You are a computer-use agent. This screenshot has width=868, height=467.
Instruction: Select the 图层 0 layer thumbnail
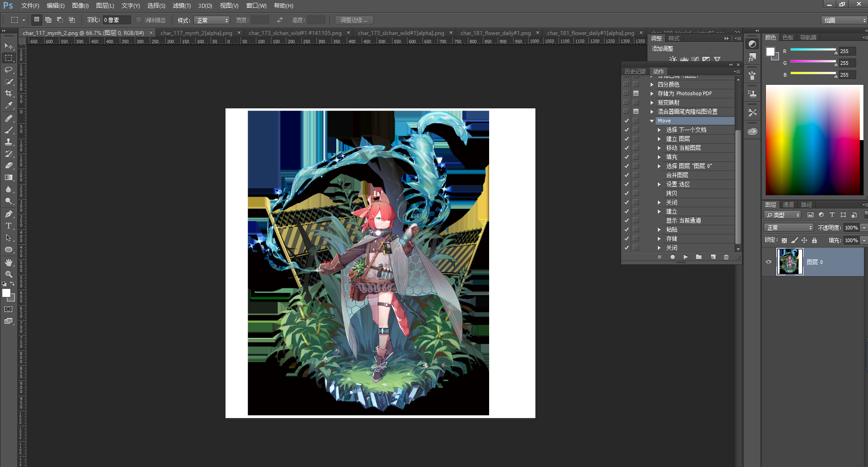(x=790, y=262)
